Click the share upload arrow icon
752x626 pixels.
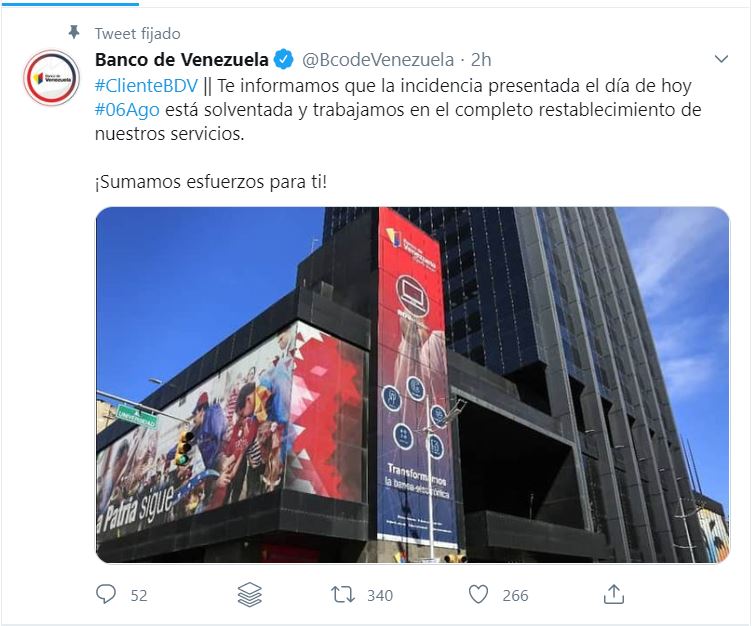tap(613, 594)
